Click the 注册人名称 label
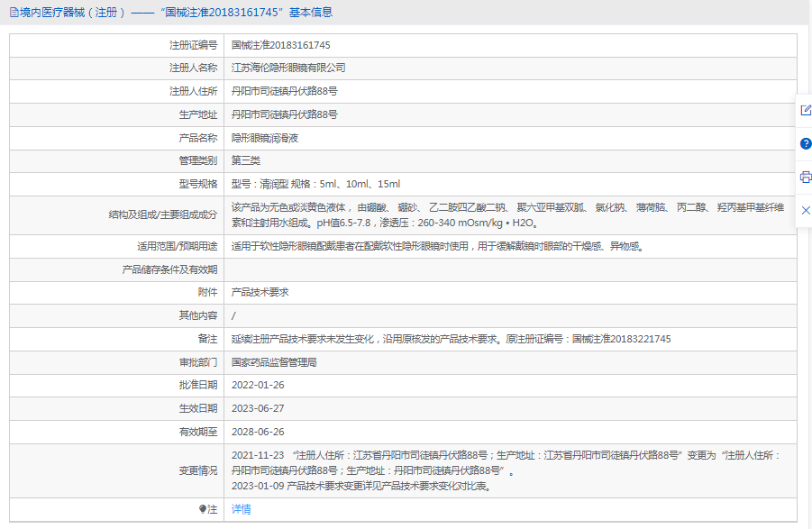 tap(194, 68)
